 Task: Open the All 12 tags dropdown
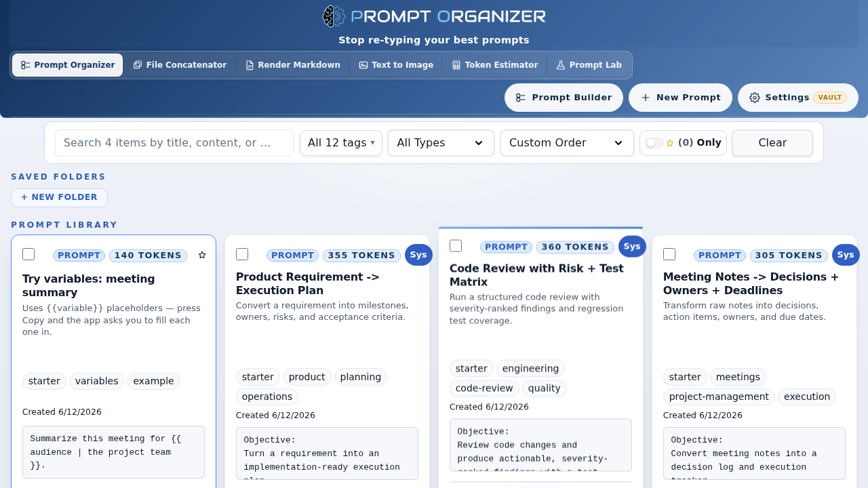coord(341,143)
